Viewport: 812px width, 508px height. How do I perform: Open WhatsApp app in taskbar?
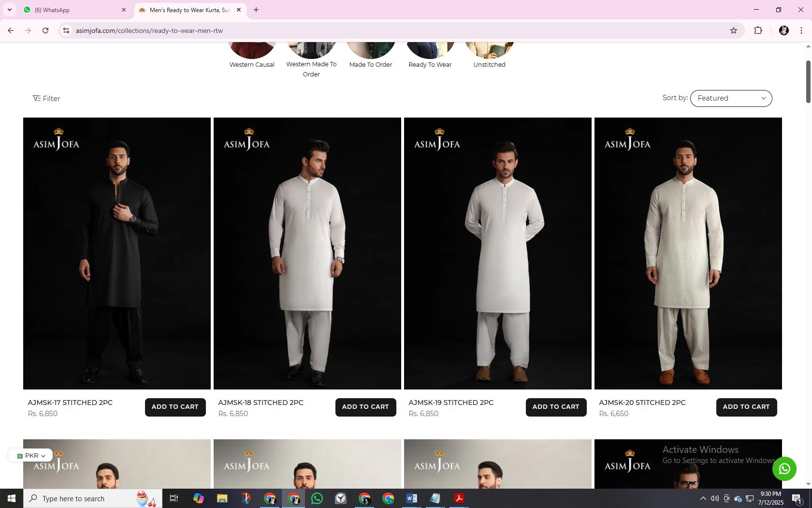(317, 498)
